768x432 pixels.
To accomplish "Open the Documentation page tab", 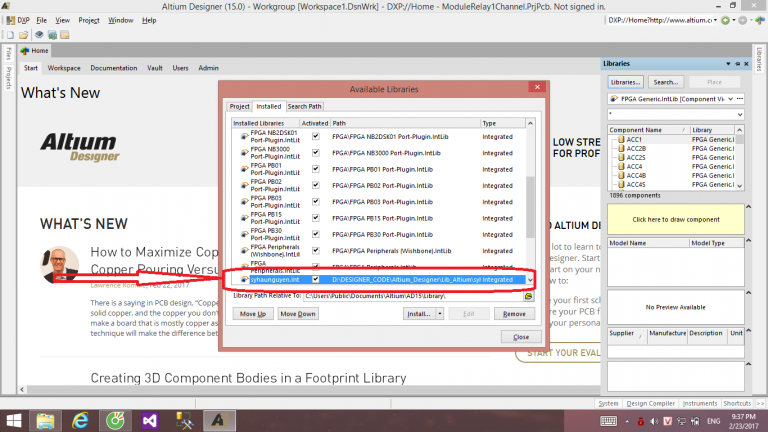I will (x=114, y=68).
